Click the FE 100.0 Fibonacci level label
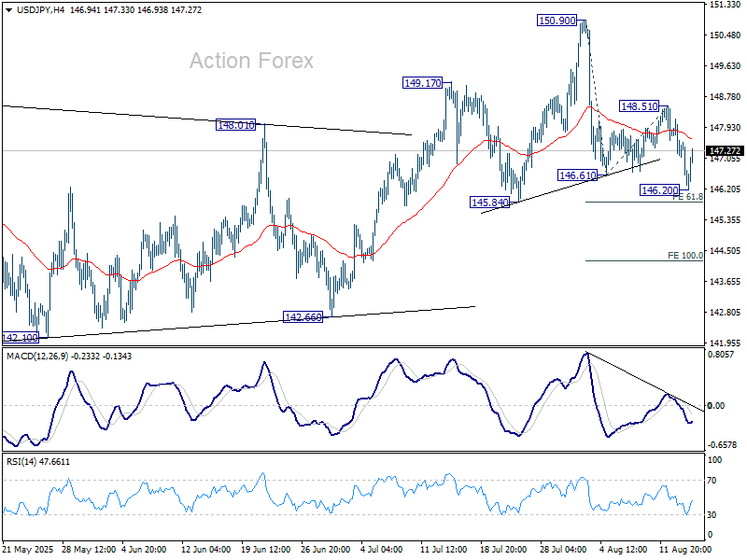This screenshot has width=747, height=560. (x=685, y=256)
